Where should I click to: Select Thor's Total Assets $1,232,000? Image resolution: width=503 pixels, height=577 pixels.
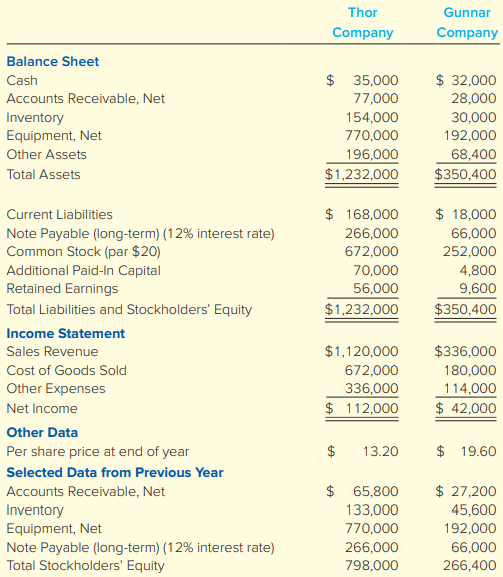pyautogui.click(x=361, y=174)
